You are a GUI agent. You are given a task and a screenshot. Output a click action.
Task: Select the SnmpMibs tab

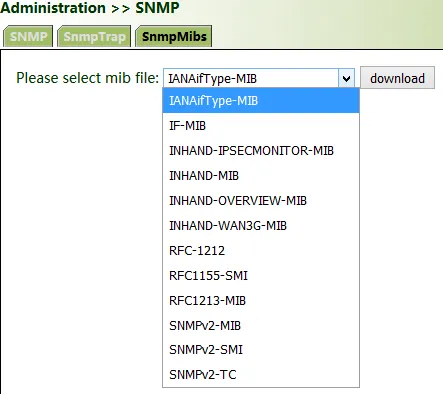click(174, 36)
